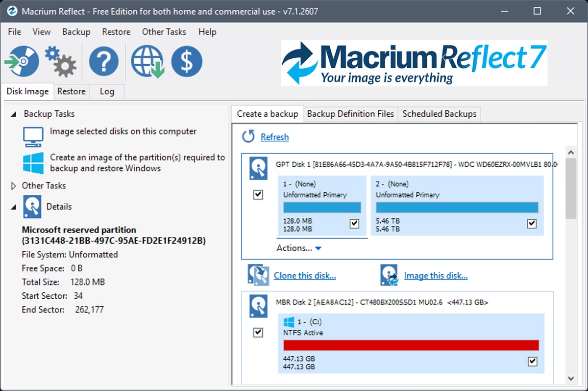Select the 2 - (None) partition label

pyautogui.click(x=392, y=184)
